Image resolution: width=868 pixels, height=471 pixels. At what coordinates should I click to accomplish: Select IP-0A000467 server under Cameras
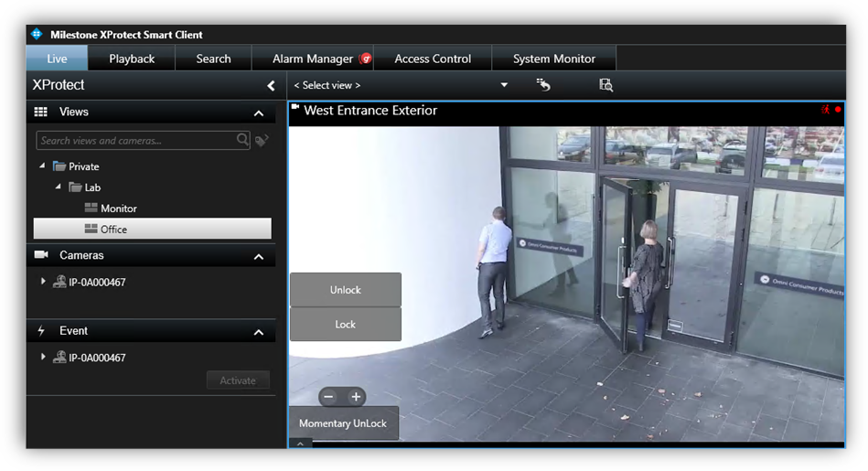pyautogui.click(x=89, y=282)
